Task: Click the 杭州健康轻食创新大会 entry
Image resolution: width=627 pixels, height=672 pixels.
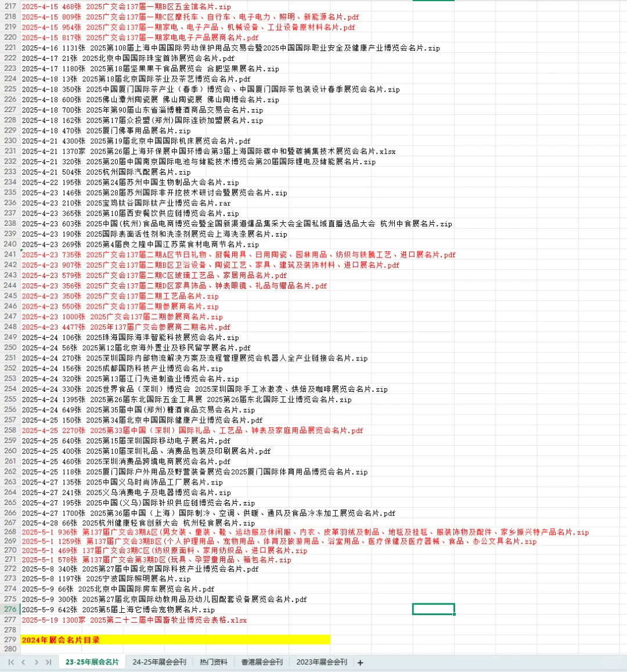Action: [138, 523]
